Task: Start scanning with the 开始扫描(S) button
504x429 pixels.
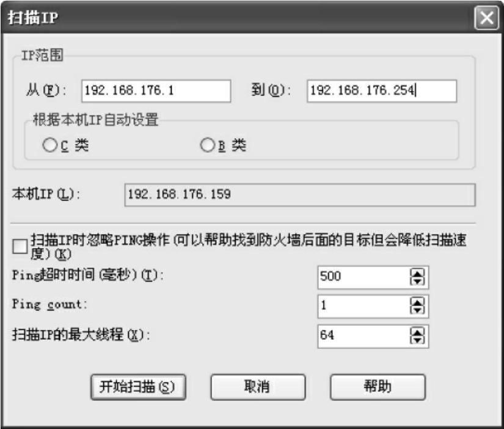Action: pos(138,387)
